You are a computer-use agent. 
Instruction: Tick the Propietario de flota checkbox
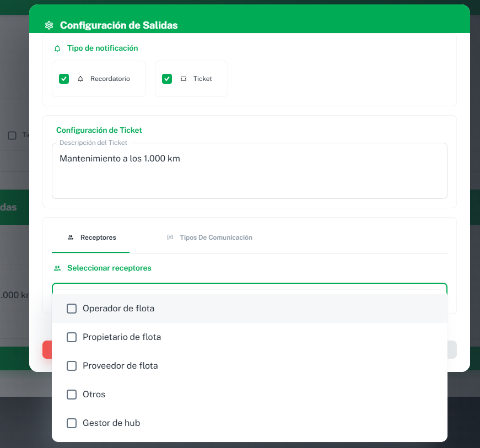click(72, 337)
